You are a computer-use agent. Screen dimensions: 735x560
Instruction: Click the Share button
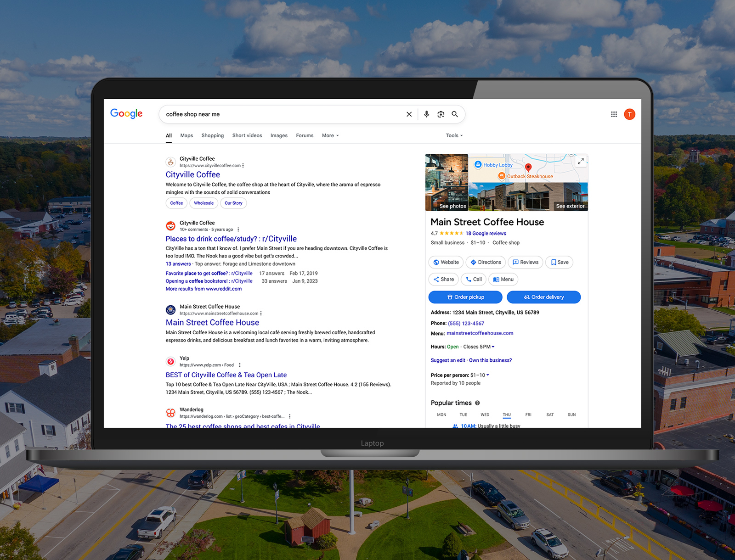(443, 280)
